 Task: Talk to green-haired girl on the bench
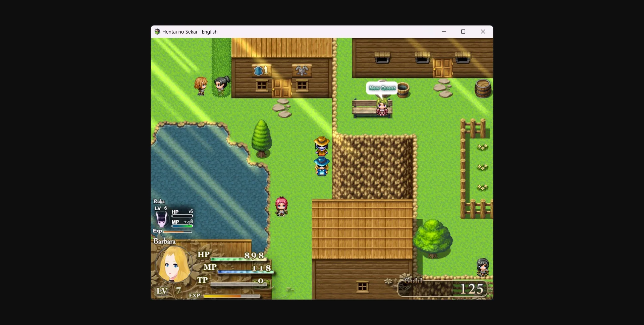(x=382, y=107)
